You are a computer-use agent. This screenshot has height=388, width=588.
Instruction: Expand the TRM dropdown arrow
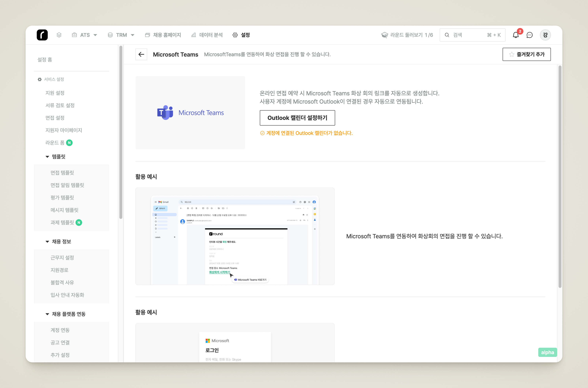click(133, 35)
